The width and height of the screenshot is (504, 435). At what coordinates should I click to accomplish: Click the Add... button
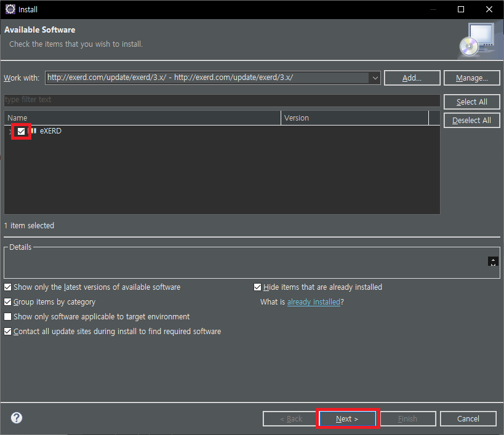point(412,78)
